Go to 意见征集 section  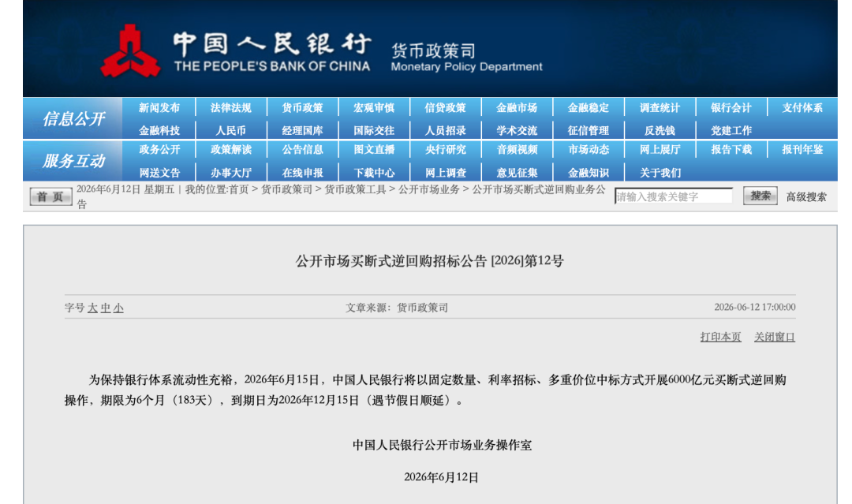517,174
